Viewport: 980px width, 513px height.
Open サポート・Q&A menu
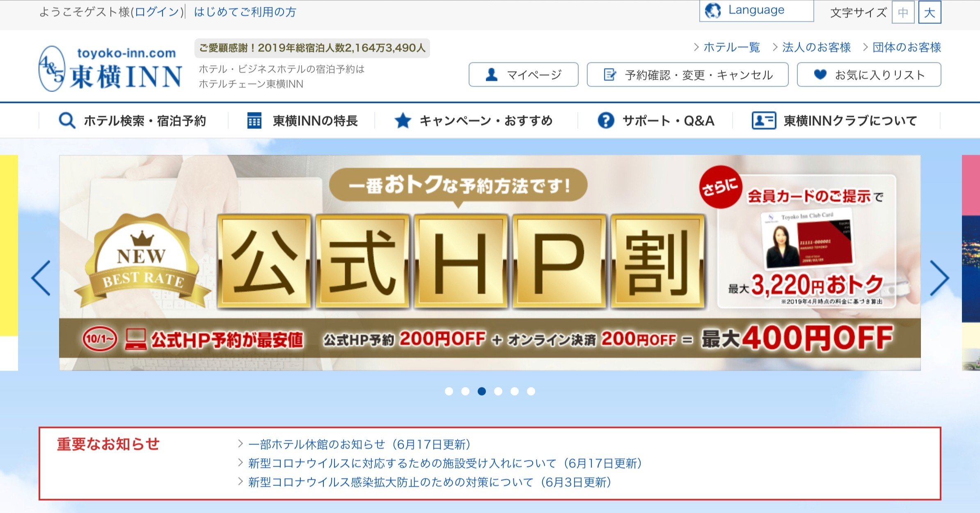pos(656,121)
